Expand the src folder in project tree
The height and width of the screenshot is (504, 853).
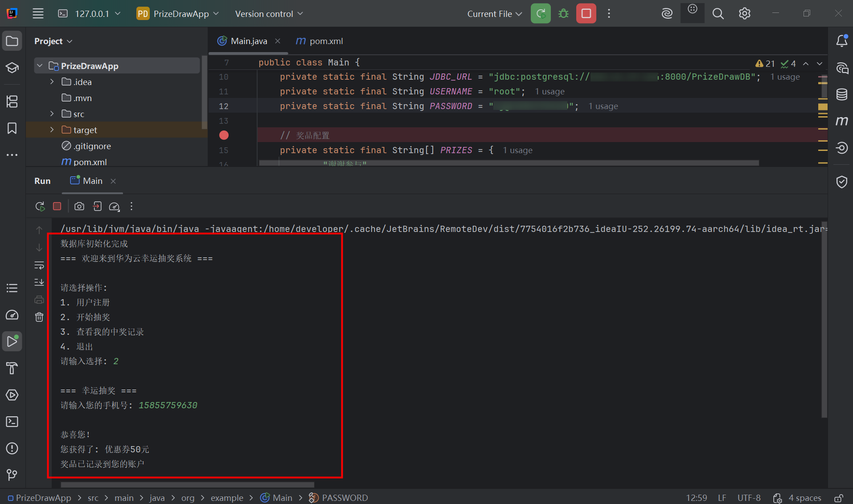click(52, 114)
